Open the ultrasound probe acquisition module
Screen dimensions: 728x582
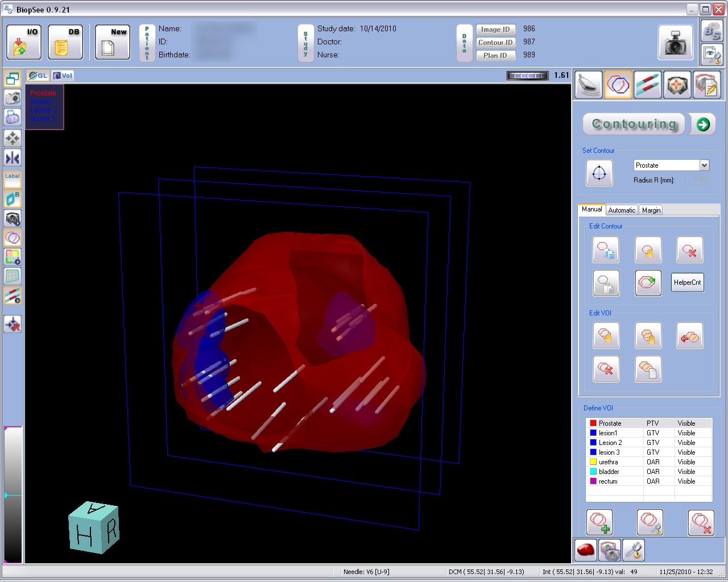589,85
